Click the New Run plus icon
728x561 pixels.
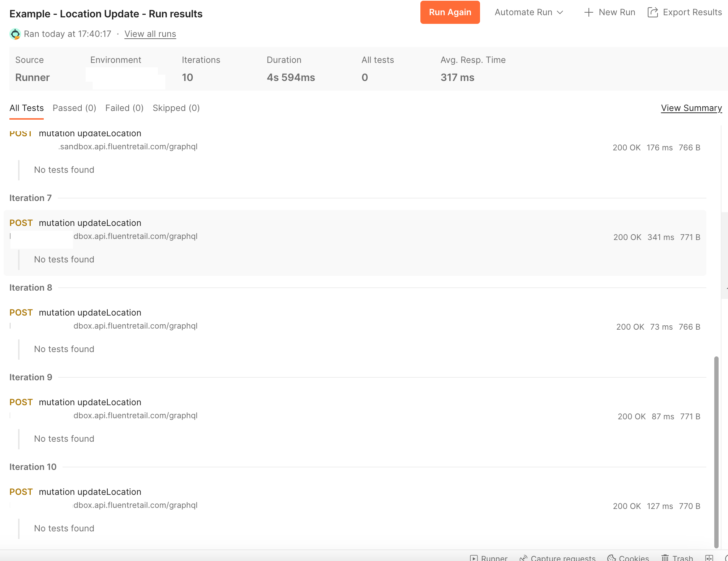coord(588,12)
